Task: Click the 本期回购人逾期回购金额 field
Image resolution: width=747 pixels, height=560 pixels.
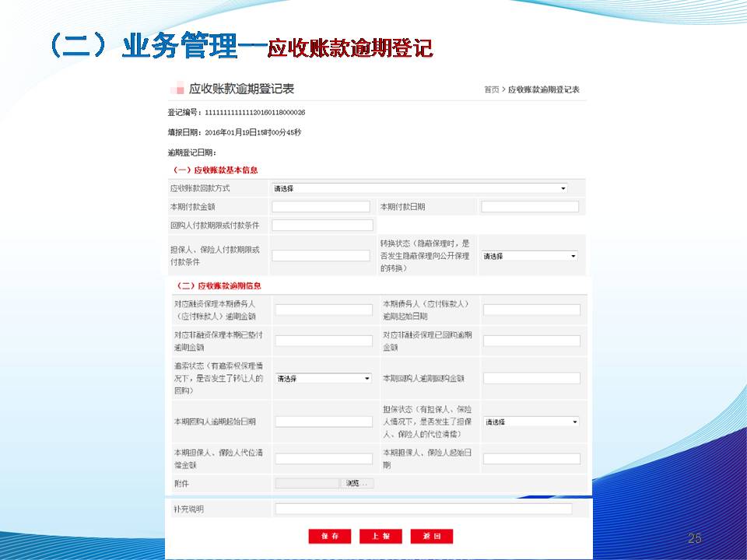Action: [531, 378]
